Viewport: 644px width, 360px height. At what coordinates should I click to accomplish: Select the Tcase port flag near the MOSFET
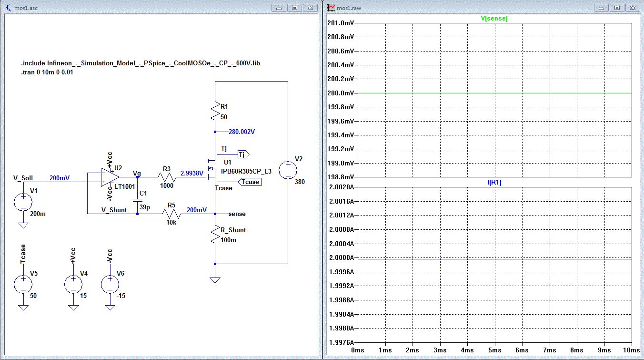[250, 182]
